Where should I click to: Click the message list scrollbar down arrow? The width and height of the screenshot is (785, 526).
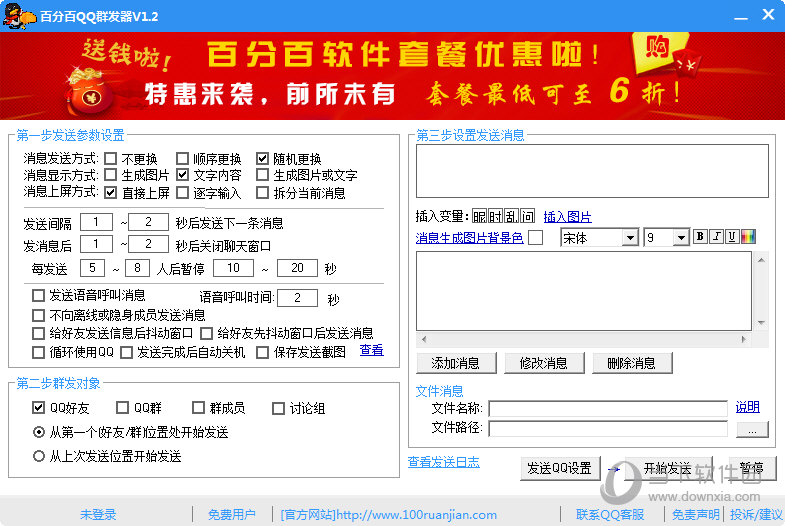pyautogui.click(x=761, y=323)
